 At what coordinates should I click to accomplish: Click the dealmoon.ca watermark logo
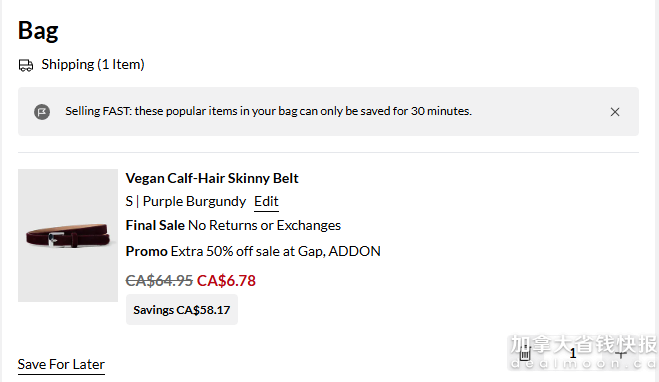[583, 352]
